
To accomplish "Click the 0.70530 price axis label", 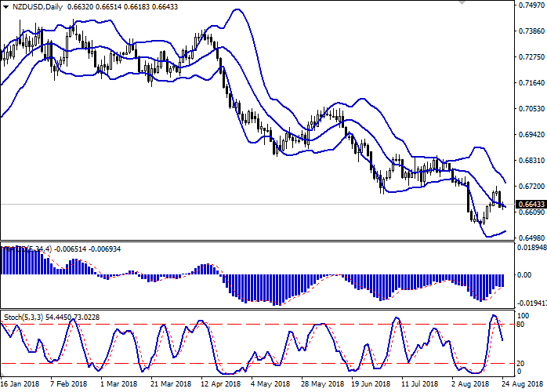I will point(531,109).
